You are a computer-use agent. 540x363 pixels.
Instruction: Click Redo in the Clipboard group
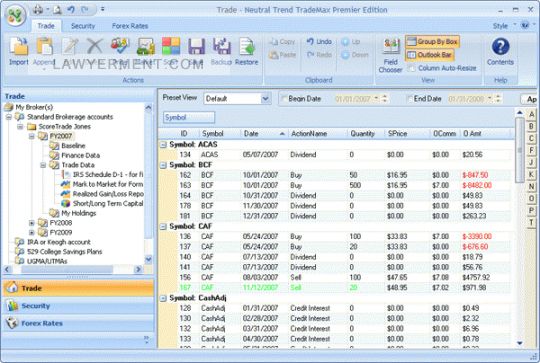coord(319,54)
